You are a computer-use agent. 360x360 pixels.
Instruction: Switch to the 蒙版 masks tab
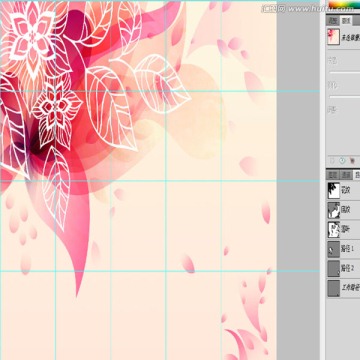[x=346, y=21]
